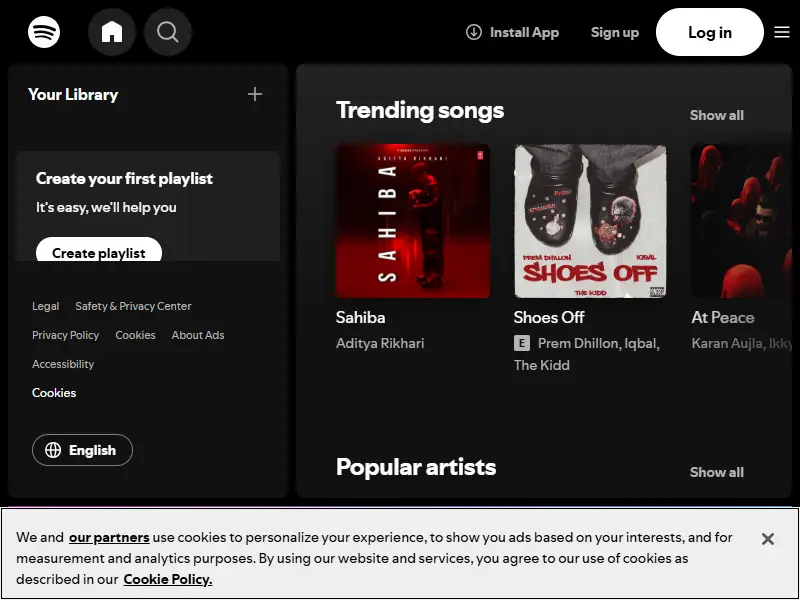Click the Install App link
Image resolution: width=800 pixels, height=600 pixels.
click(x=512, y=32)
